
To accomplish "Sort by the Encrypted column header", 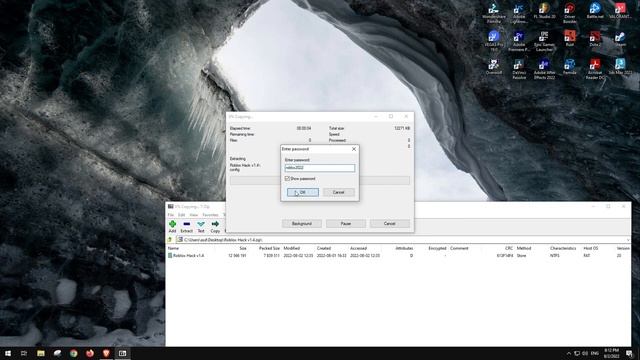I will pos(437,248).
